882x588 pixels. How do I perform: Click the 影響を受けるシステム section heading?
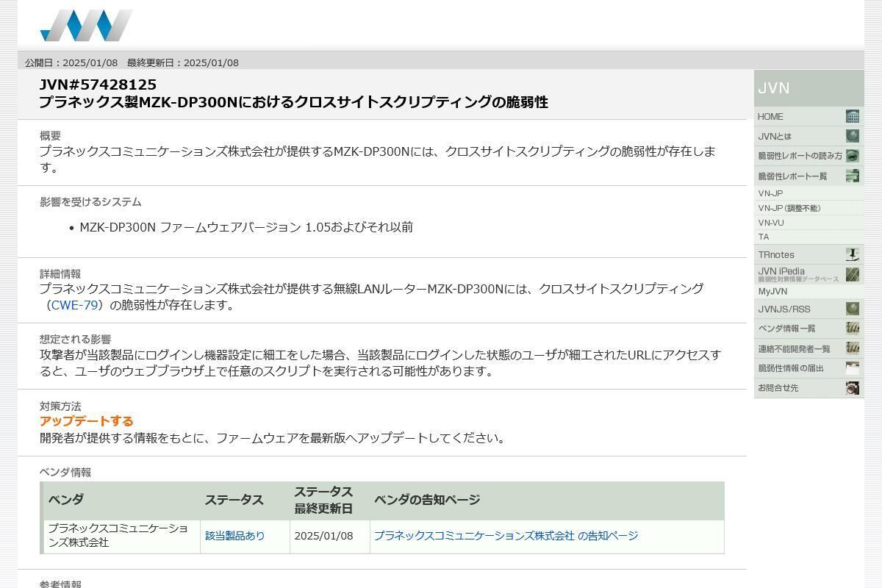point(90,201)
